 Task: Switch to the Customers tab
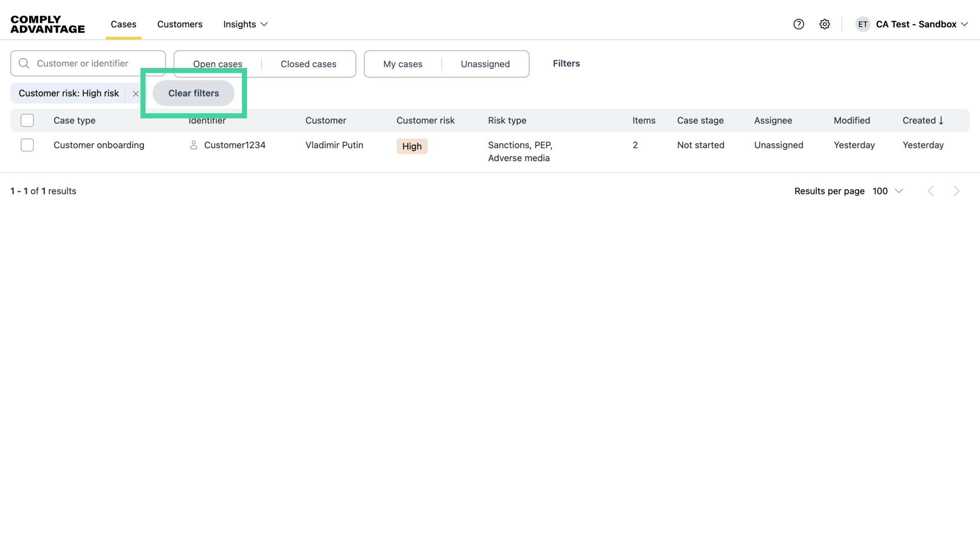tap(180, 24)
